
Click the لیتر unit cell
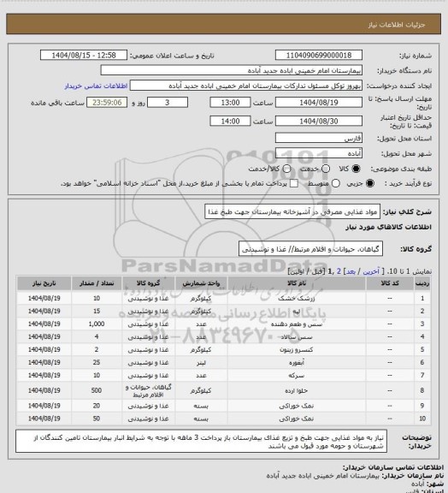click(201, 363)
